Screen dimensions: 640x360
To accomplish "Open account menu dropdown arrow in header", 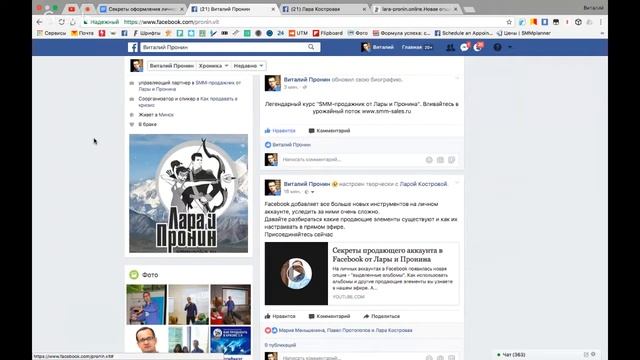I will point(510,47).
